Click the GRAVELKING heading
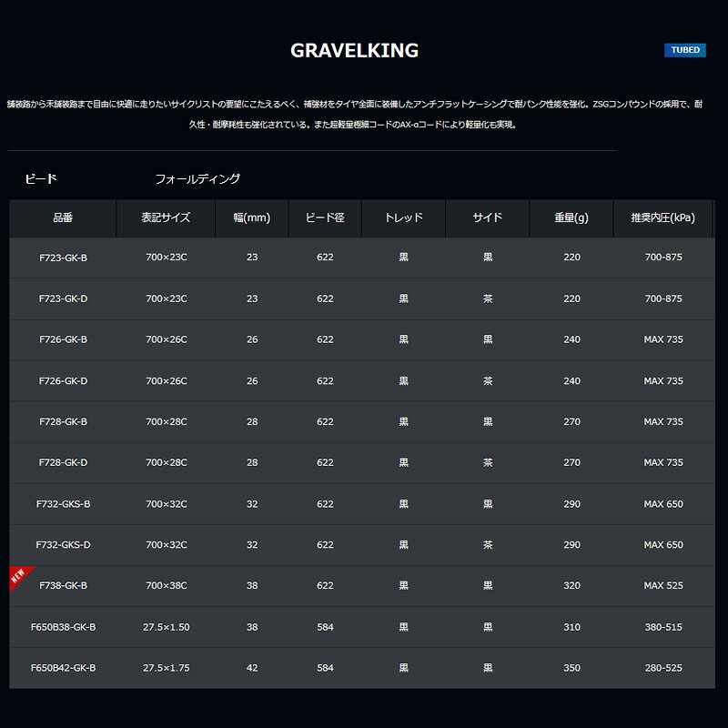This screenshot has height=728, width=728. (354, 51)
